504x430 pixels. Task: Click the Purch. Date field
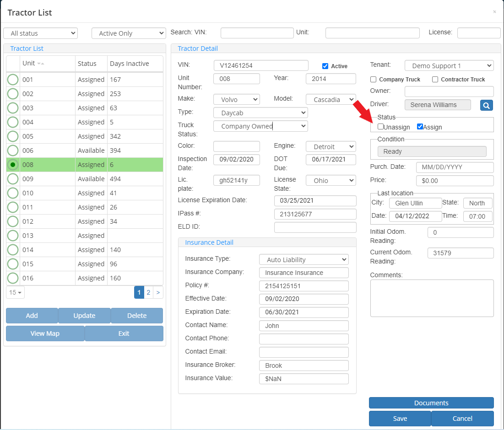click(455, 167)
